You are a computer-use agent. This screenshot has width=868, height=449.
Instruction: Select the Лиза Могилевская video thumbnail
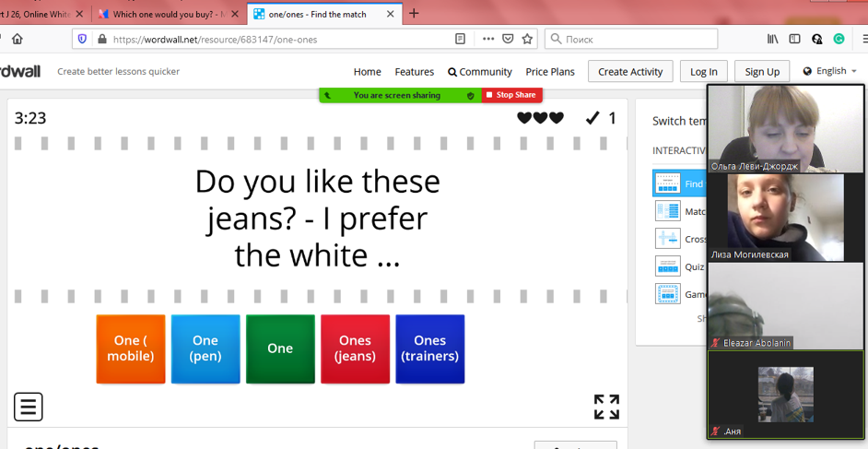tap(785, 217)
